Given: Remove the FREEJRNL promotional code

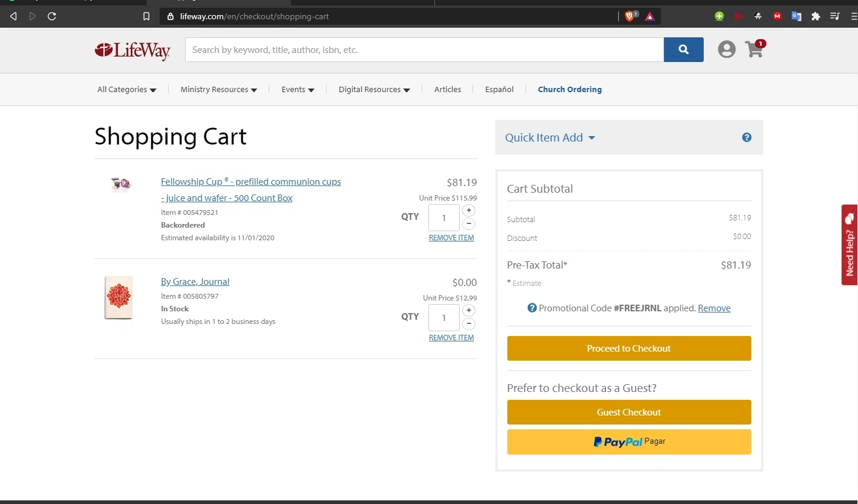Looking at the screenshot, I should coord(714,308).
